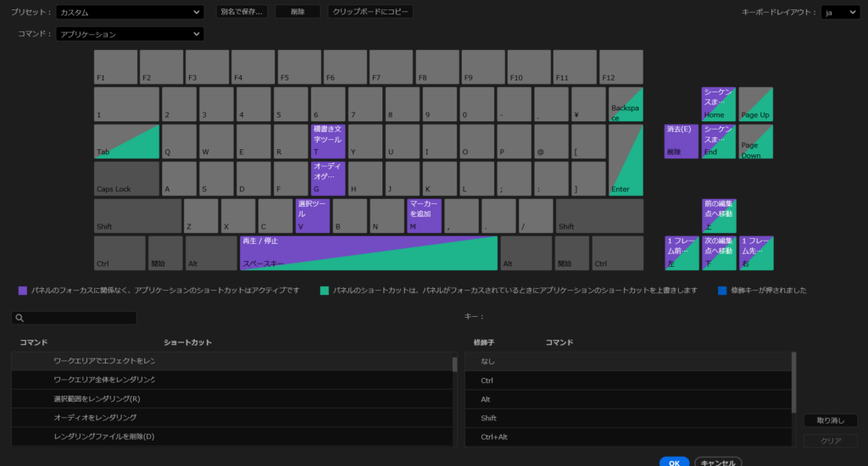Click the up arrow key 前の編集点へ移動
Image resolution: width=868 pixels, height=466 pixels.
pyautogui.click(x=719, y=216)
